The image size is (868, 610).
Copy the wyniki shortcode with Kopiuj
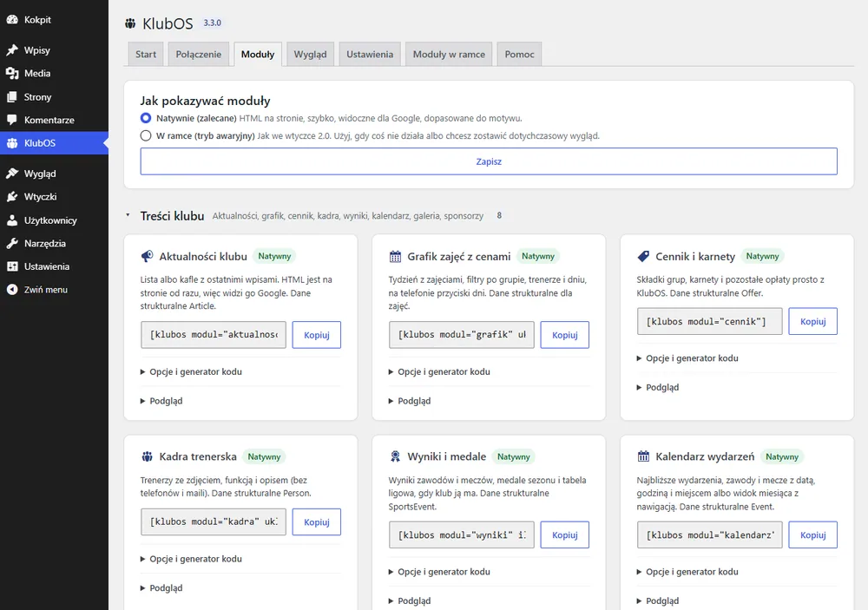coord(565,535)
